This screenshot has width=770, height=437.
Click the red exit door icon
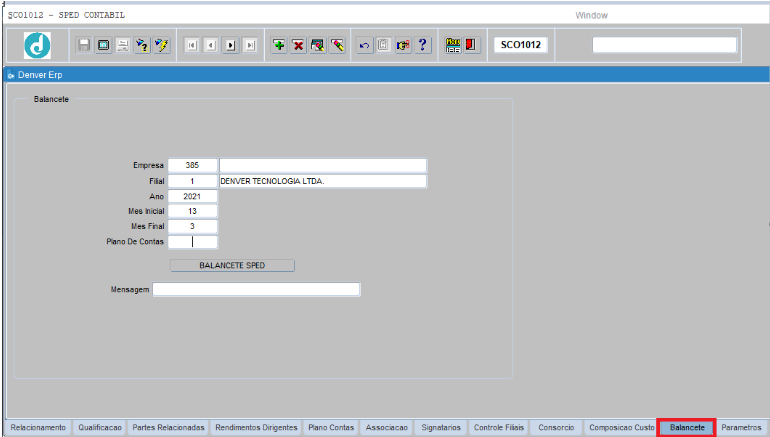[471, 45]
